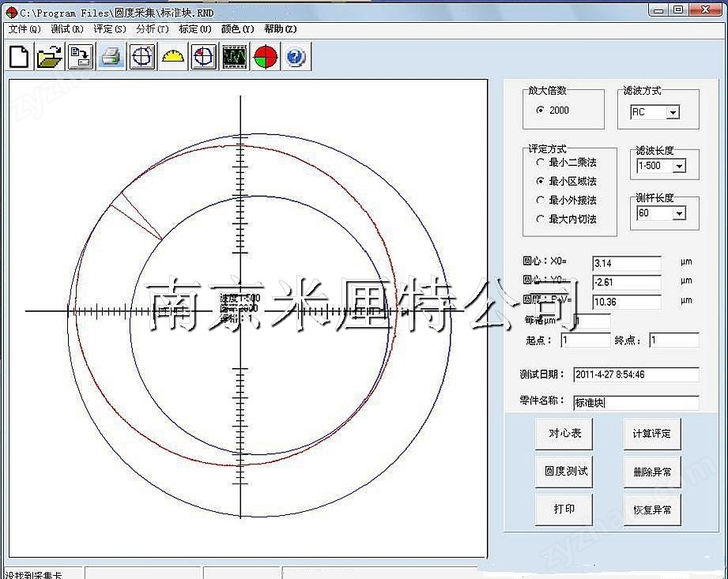Open the 测杆长度 60 dropdown
Viewport: 728px width, 579px height.
pyautogui.click(x=679, y=213)
